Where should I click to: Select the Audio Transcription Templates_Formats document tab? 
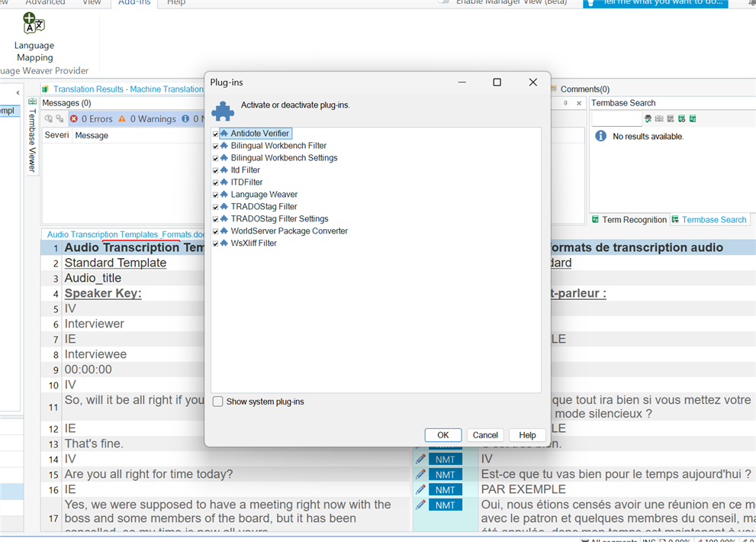(125, 234)
